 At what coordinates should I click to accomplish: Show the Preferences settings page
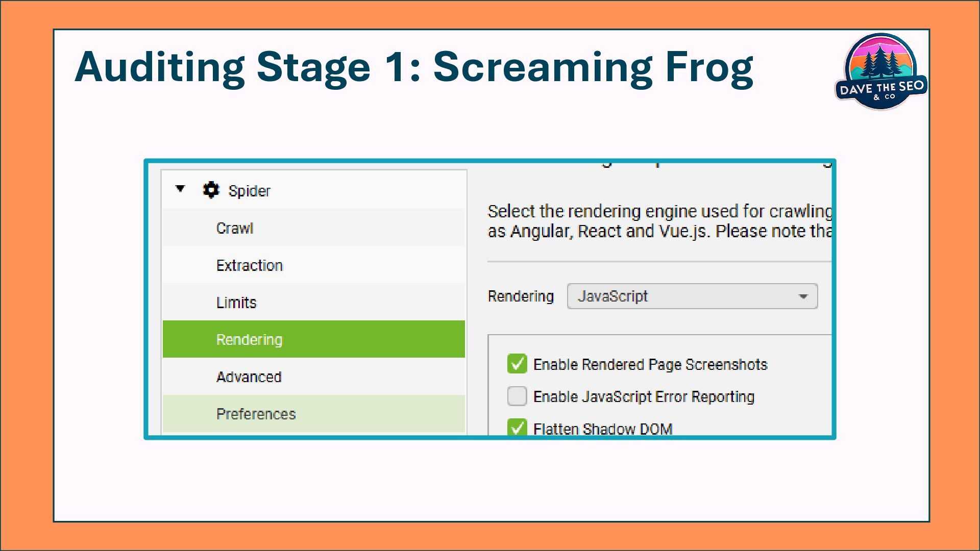pyautogui.click(x=256, y=414)
